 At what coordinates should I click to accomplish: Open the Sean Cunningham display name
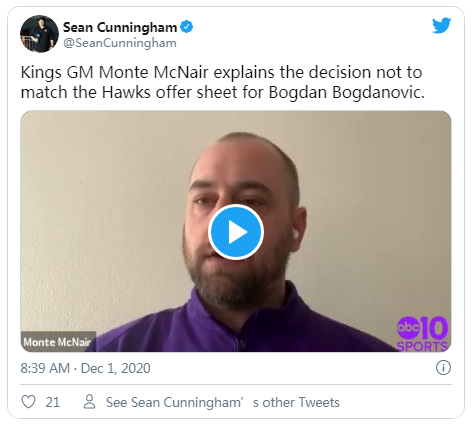tap(120, 27)
